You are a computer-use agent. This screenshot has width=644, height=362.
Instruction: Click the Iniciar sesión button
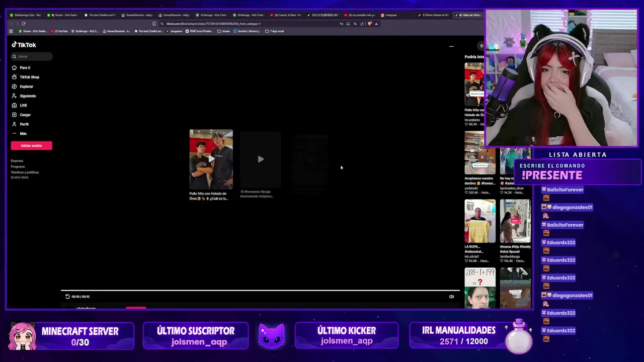[x=31, y=145]
